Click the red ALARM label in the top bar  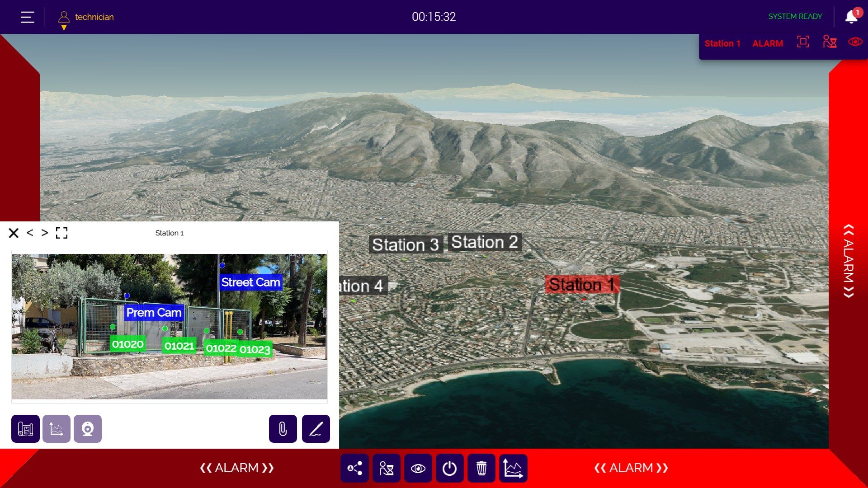(x=768, y=43)
